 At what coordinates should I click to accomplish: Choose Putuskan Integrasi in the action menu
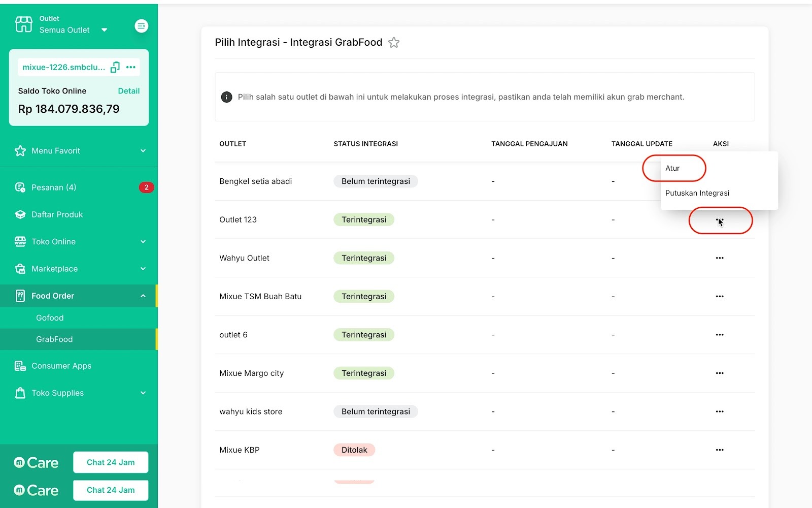tap(697, 193)
